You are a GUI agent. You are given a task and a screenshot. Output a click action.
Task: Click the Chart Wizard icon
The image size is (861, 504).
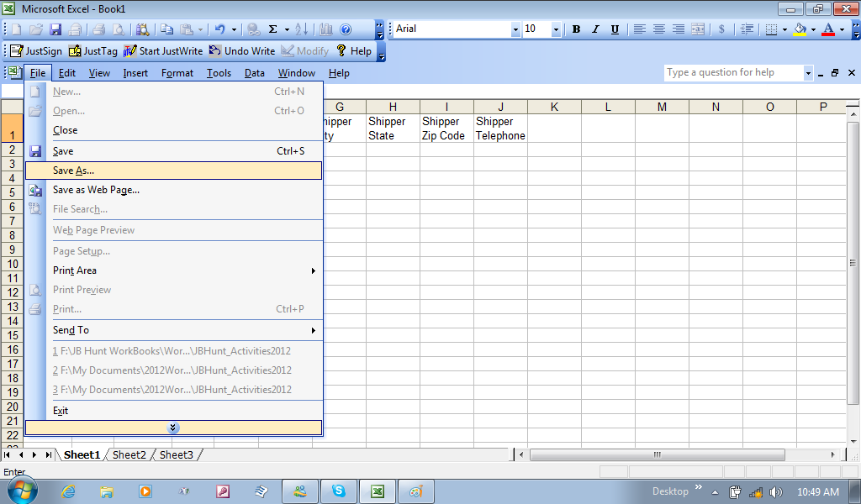click(x=326, y=29)
